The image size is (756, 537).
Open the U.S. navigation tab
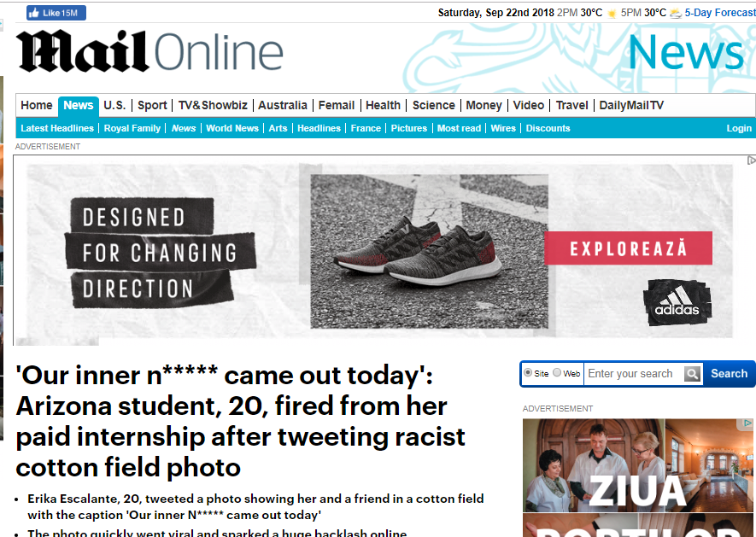click(x=114, y=105)
